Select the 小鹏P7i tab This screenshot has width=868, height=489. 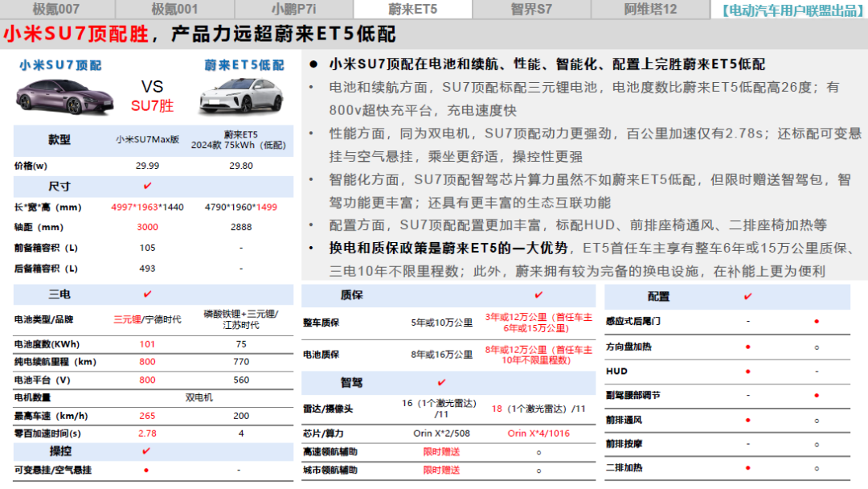tap(294, 9)
